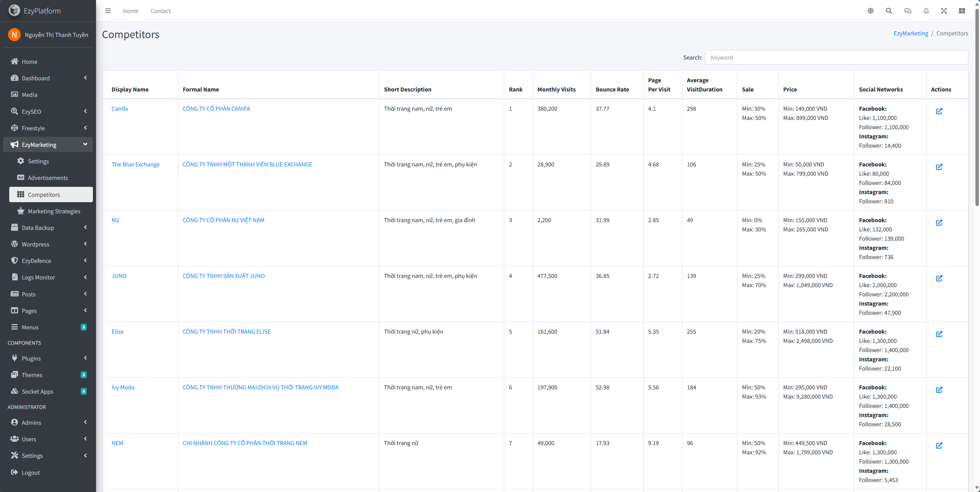Open the Menus sidebar item
The image size is (980, 492).
(x=48, y=327)
